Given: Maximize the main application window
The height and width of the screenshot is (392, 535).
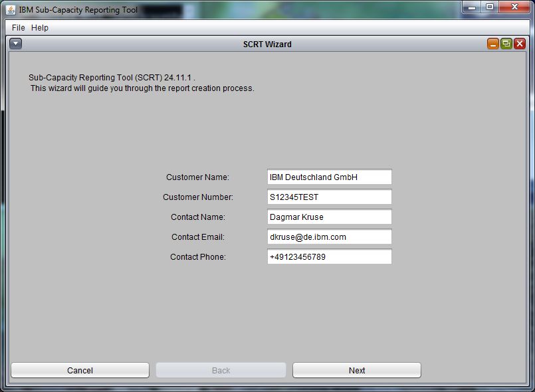Looking at the screenshot, I should point(490,7).
